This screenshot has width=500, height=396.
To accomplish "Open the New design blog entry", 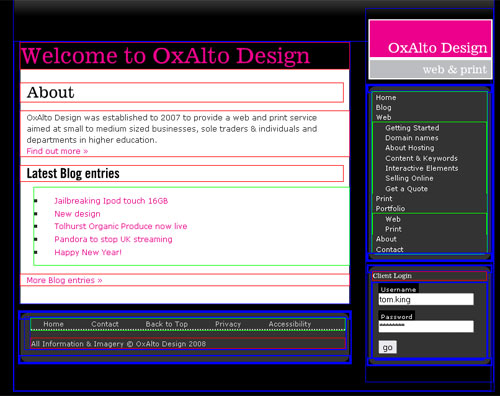I will (x=77, y=214).
